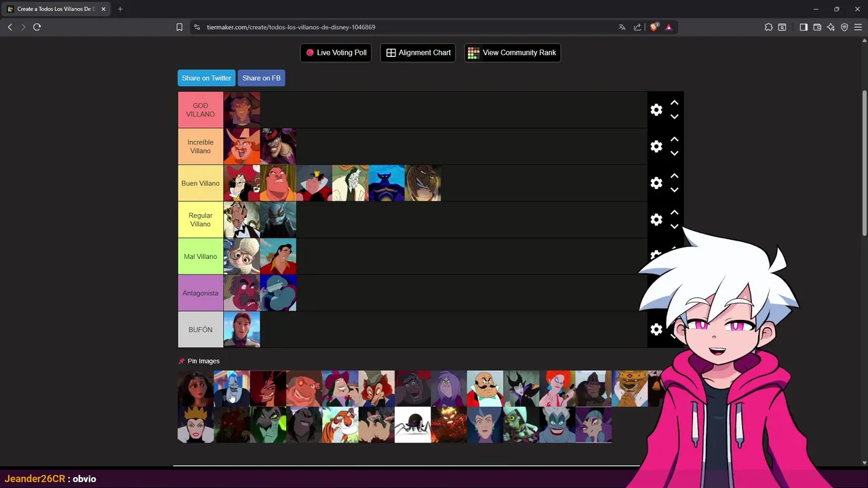Open the Leo AI sparkle icon
This screenshot has height=488, width=868.
[x=831, y=27]
